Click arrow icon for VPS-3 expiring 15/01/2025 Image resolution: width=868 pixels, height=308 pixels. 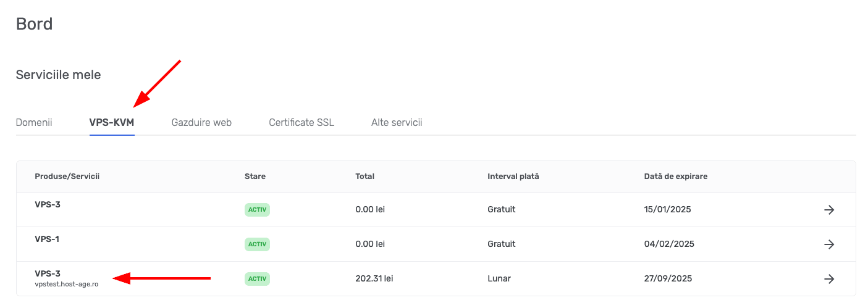point(829,210)
